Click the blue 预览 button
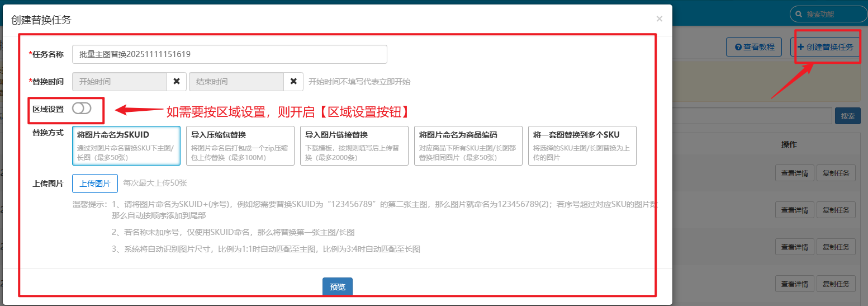The image size is (868, 306). (338, 287)
